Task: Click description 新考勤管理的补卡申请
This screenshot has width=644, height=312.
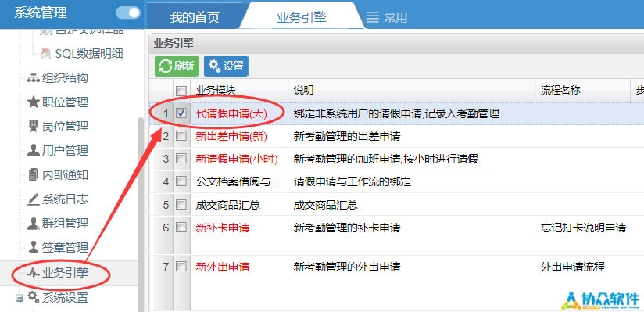Action: pos(347,228)
